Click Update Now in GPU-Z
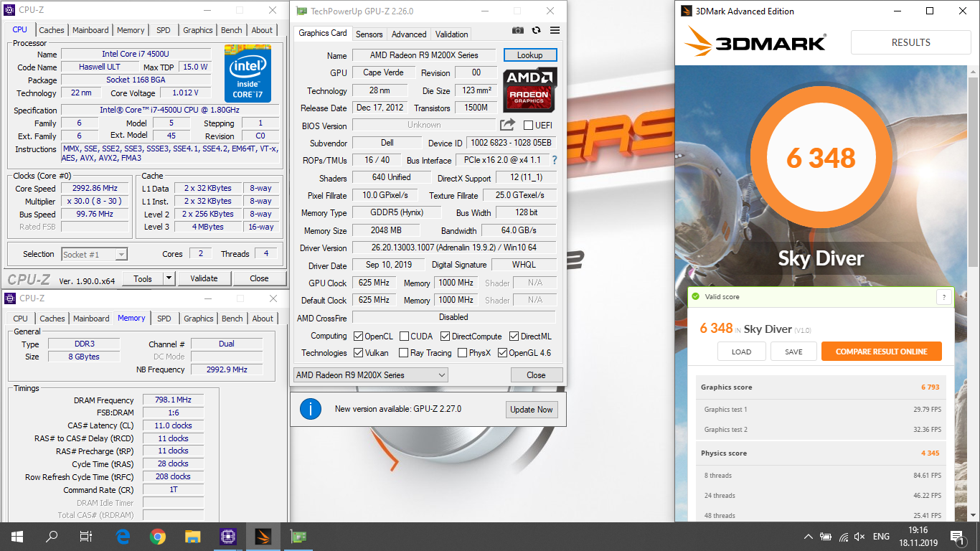This screenshot has width=980, height=551. pyautogui.click(x=532, y=409)
